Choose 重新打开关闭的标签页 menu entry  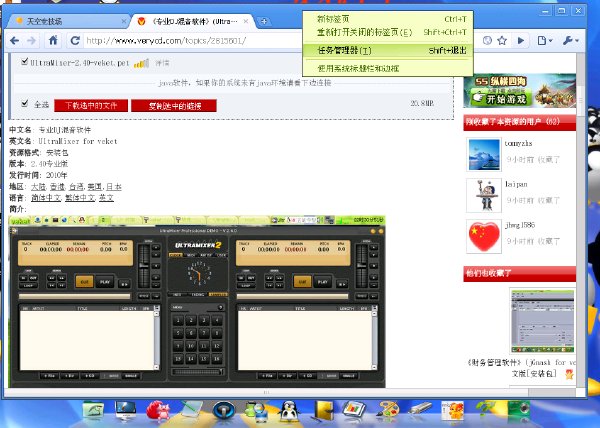pyautogui.click(x=388, y=33)
